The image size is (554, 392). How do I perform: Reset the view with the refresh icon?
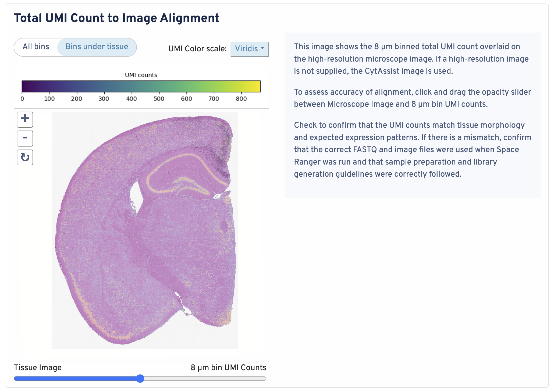pos(25,157)
